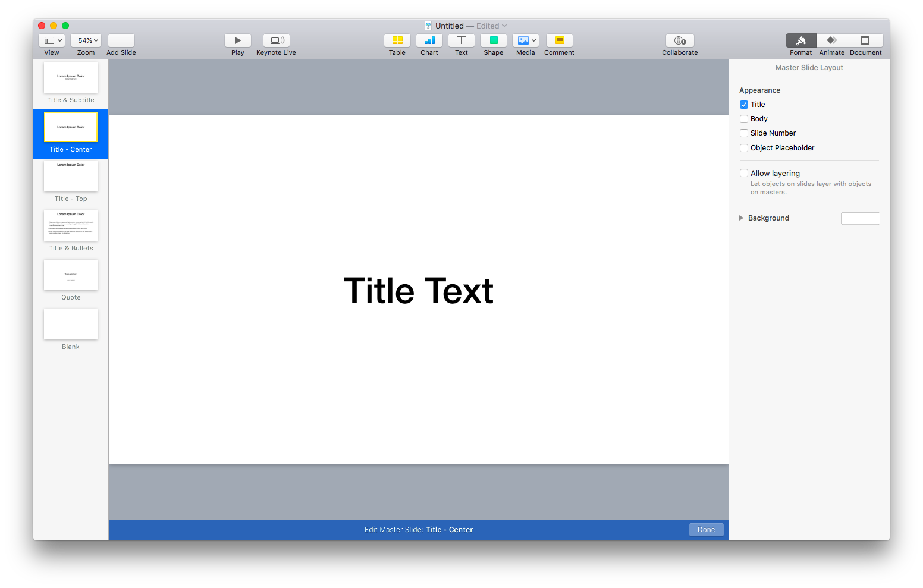The image size is (923, 588).
Task: Toggle the Allow layering checkbox
Action: pos(744,174)
